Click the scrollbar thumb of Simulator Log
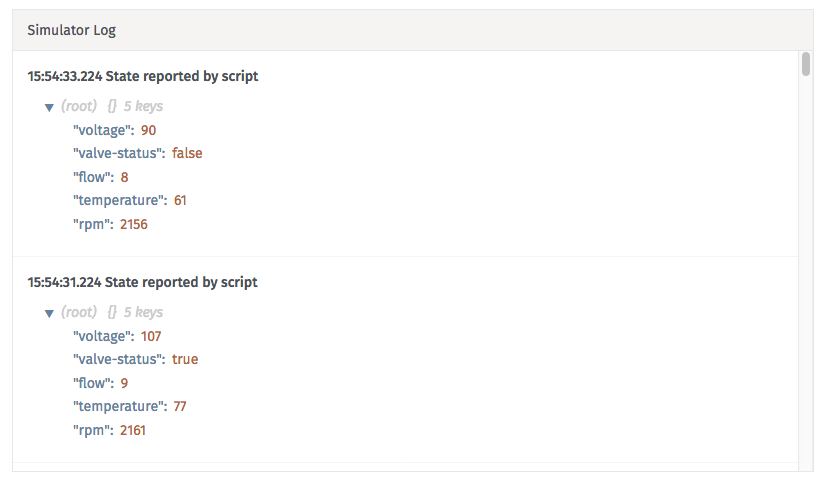 pyautogui.click(x=806, y=64)
